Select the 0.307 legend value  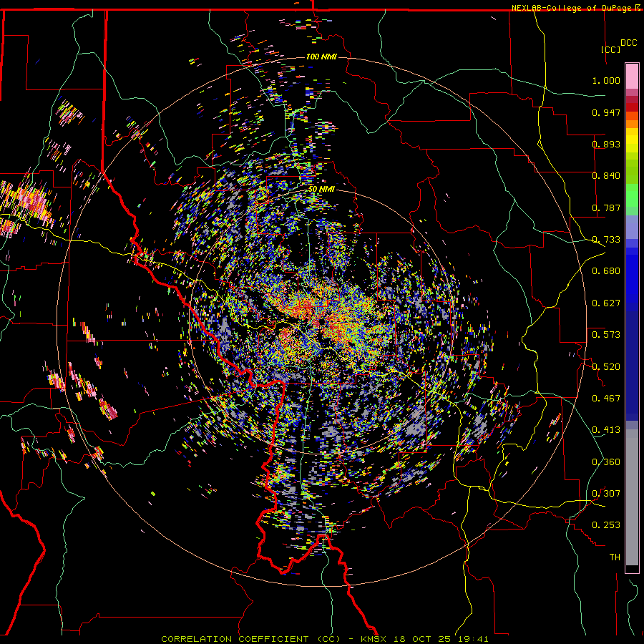click(x=606, y=494)
